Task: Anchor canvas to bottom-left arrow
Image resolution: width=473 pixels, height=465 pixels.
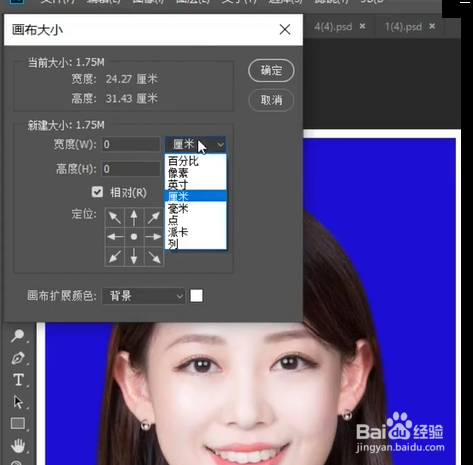Action: [115, 256]
